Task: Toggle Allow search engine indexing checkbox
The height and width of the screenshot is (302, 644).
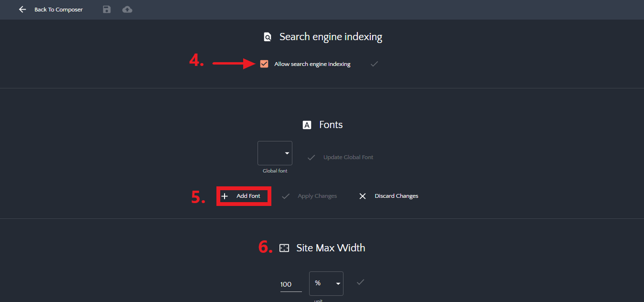Action: click(264, 64)
